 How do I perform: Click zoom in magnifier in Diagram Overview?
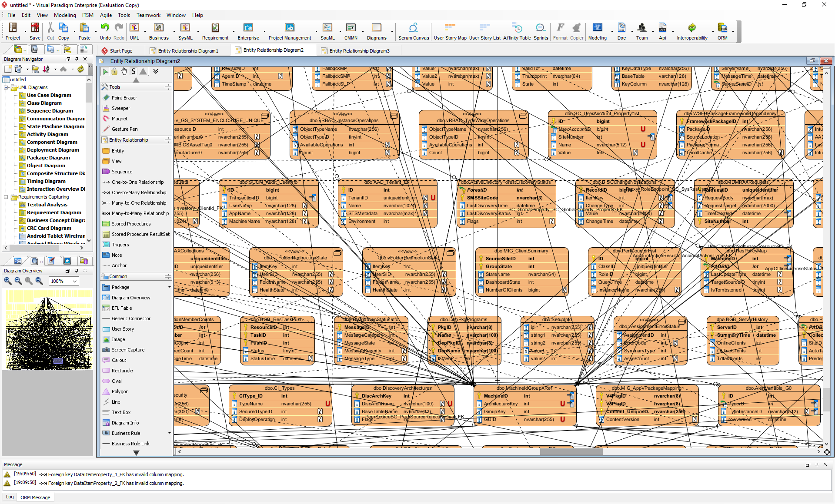click(8, 281)
